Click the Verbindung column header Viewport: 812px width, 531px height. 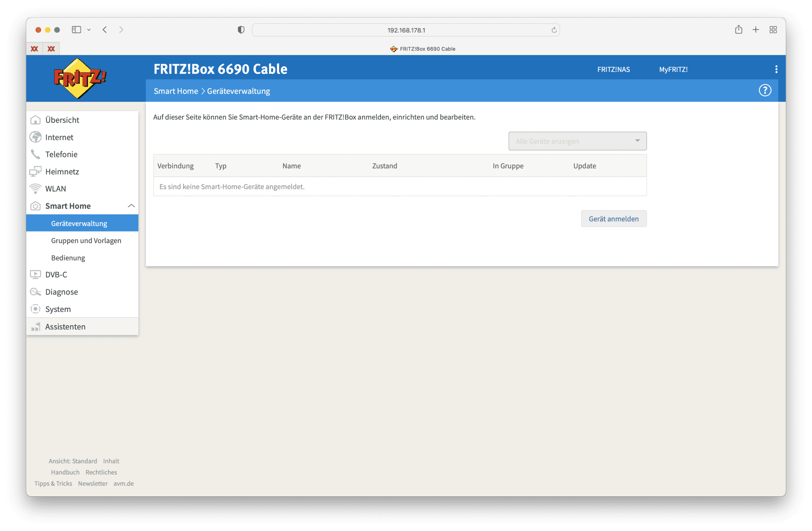[176, 166]
